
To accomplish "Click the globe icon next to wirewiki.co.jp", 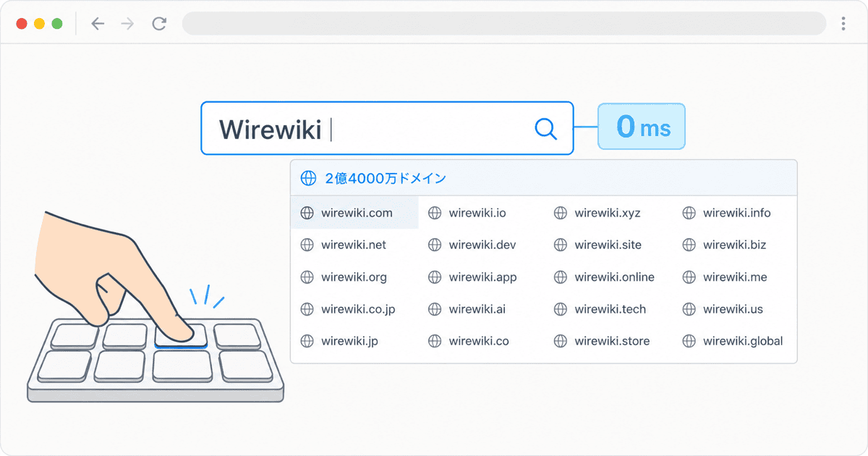I will [x=307, y=309].
